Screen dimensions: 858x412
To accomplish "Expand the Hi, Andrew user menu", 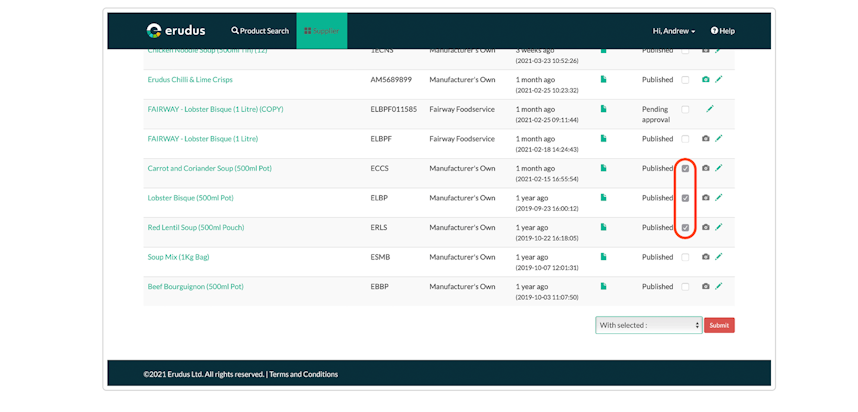I will point(674,31).
